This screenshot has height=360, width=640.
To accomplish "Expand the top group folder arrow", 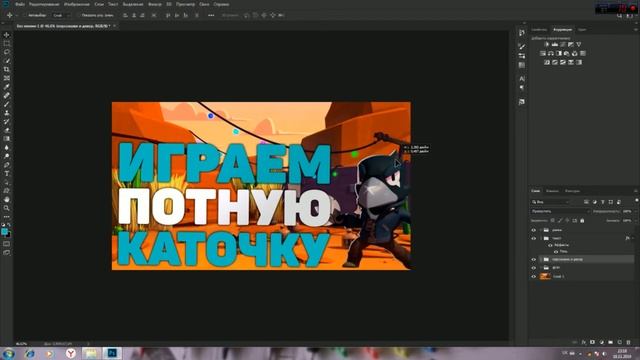I will 541,230.
